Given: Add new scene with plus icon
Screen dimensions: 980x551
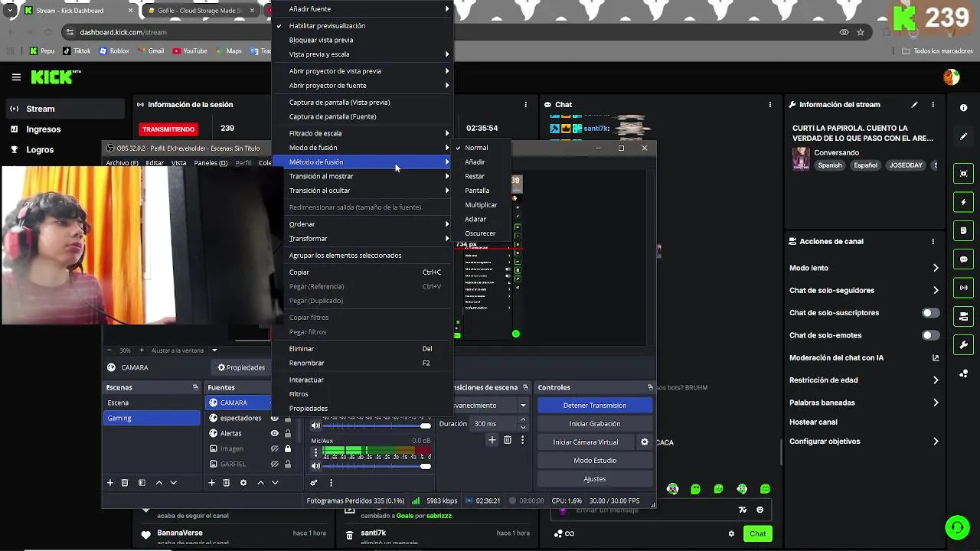Looking at the screenshot, I should point(110,483).
